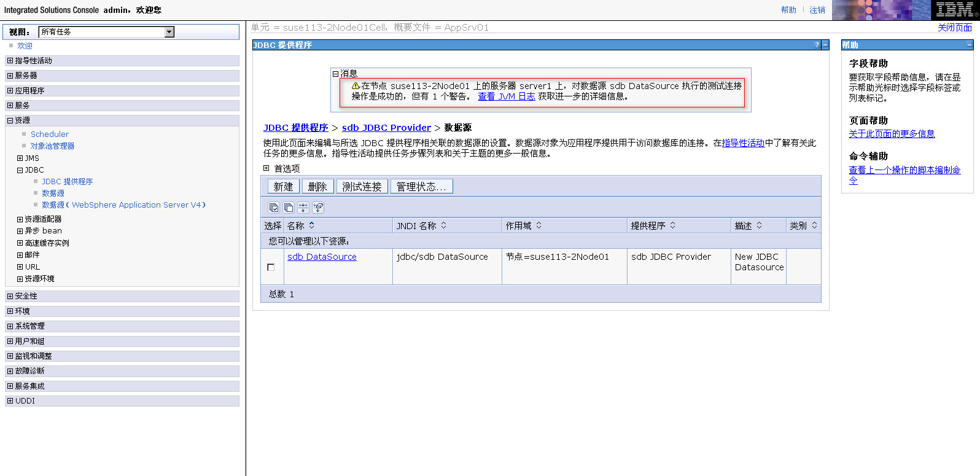This screenshot has height=476, width=980.
Task: Expand 监视和调整 in navigation tree
Action: pos(10,356)
